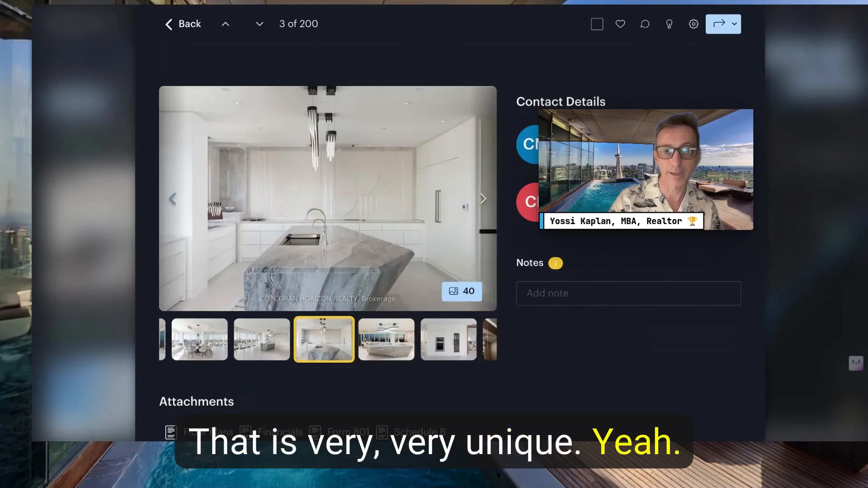868x488 pixels.
Task: Show the previous photo with left arrow
Action: point(172,198)
